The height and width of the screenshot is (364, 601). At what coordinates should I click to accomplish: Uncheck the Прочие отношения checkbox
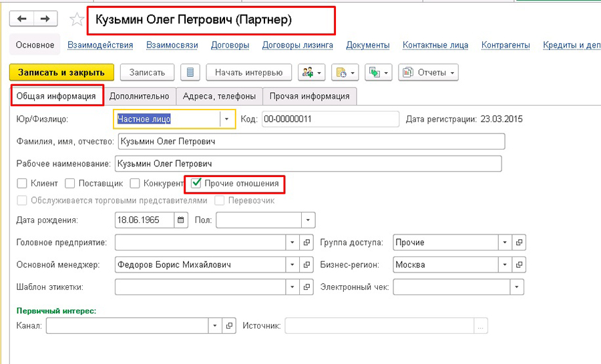pyautogui.click(x=196, y=184)
